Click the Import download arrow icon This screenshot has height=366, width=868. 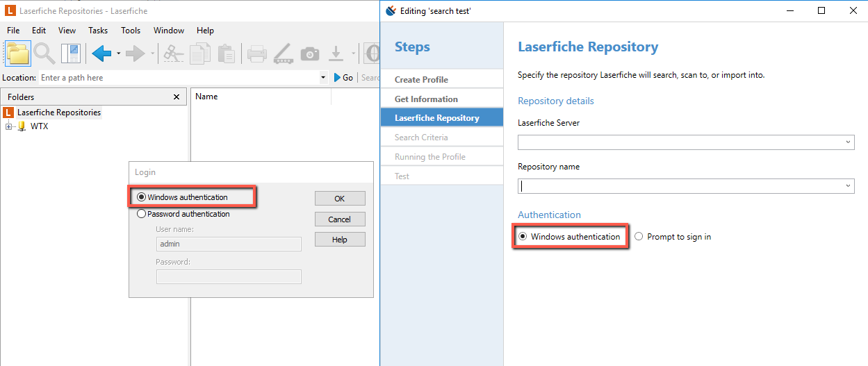tap(336, 53)
